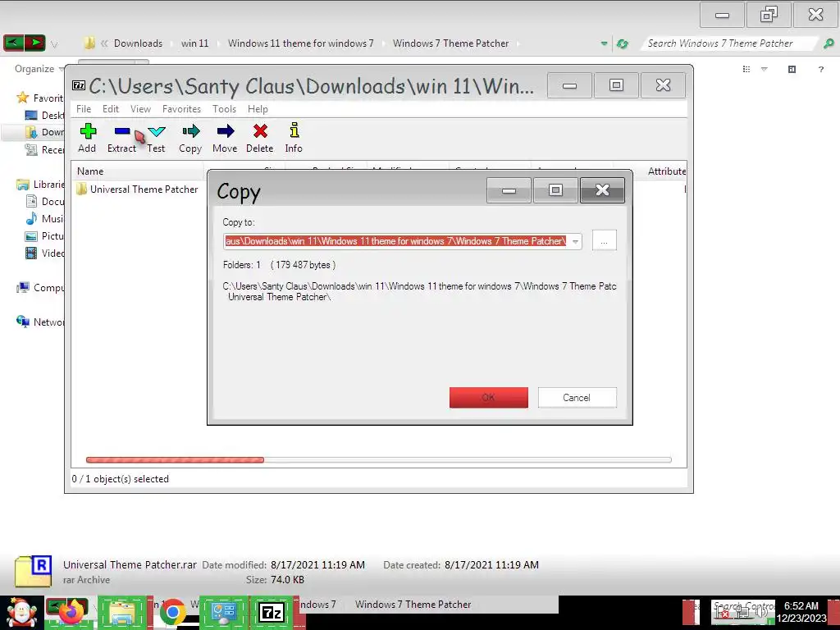
Task: Click Downloads in the Explorer breadcrumb
Action: coord(138,43)
